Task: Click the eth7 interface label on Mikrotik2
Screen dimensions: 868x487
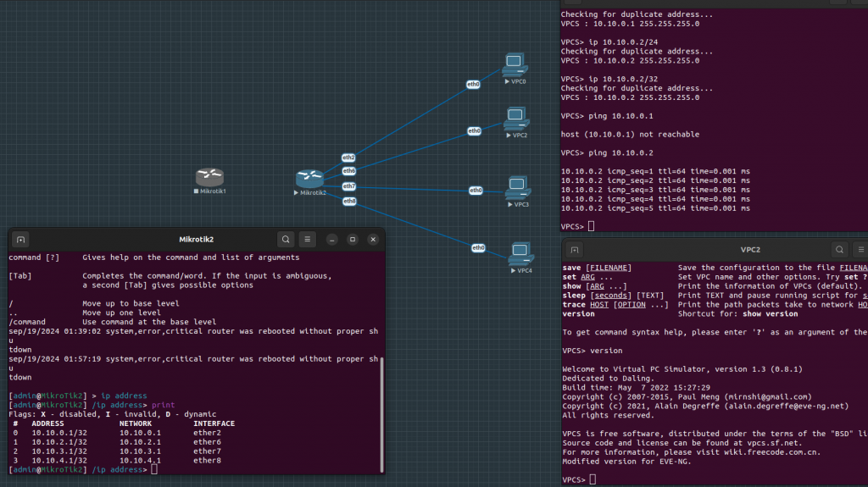Action: click(348, 186)
